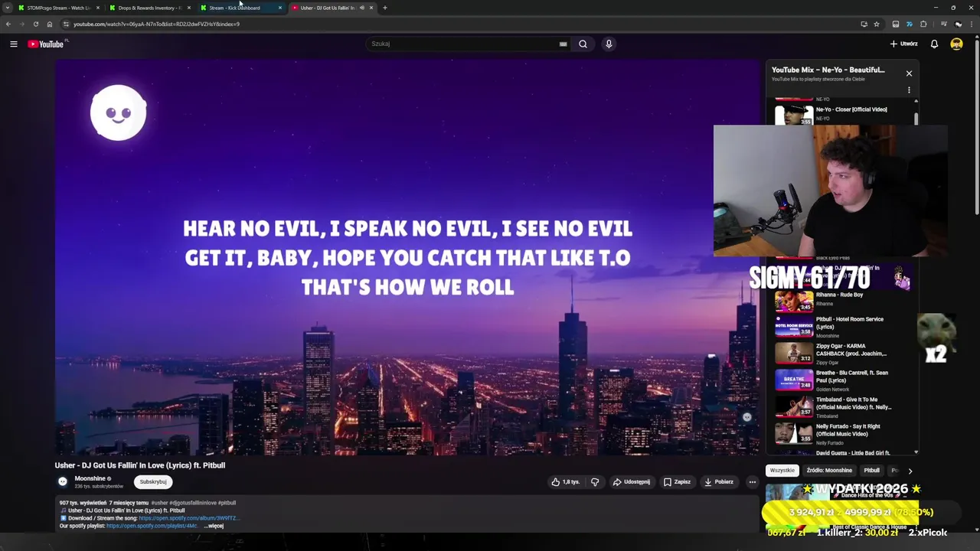Open the browser media controls icon
Screen dimensions: 980x551
[x=944, y=24]
